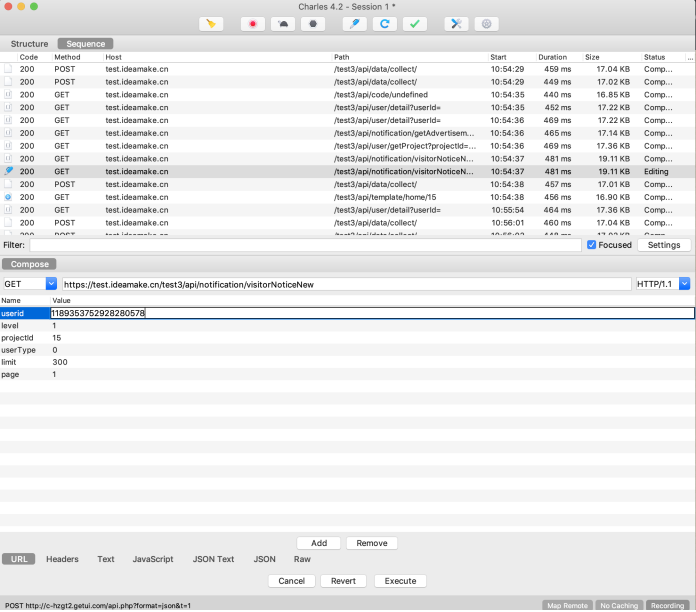Open the Tools wrench icon
The height and width of the screenshot is (612, 696).
click(456, 24)
